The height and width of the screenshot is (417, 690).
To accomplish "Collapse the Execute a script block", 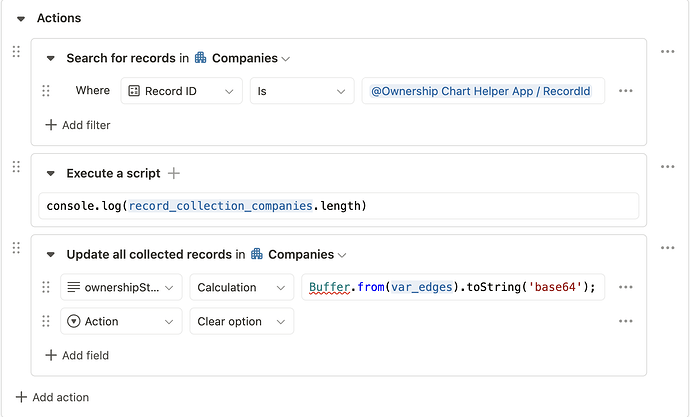I will [51, 173].
